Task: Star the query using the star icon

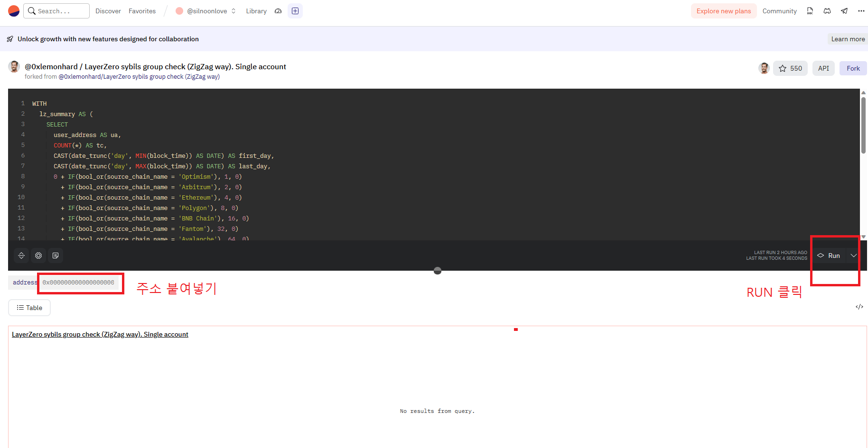Action: pyautogui.click(x=783, y=68)
